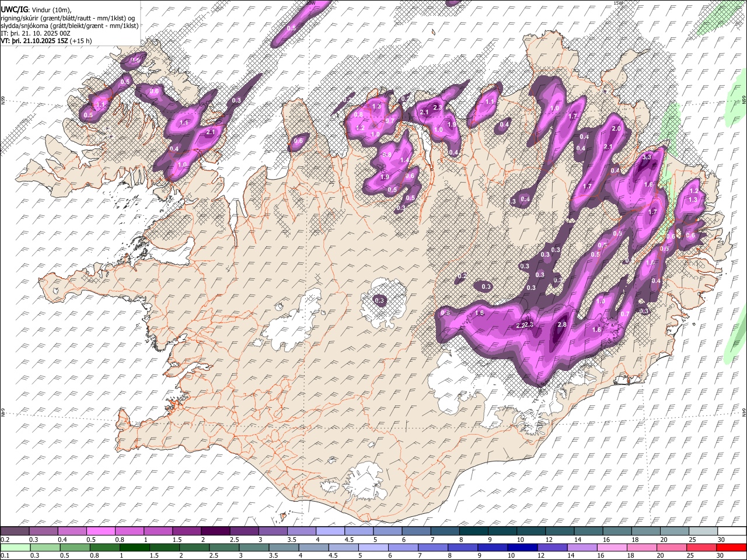The height and width of the screenshot is (560, 747).
Task: Click the 3.3 snowfall value on map
Action: (647, 157)
